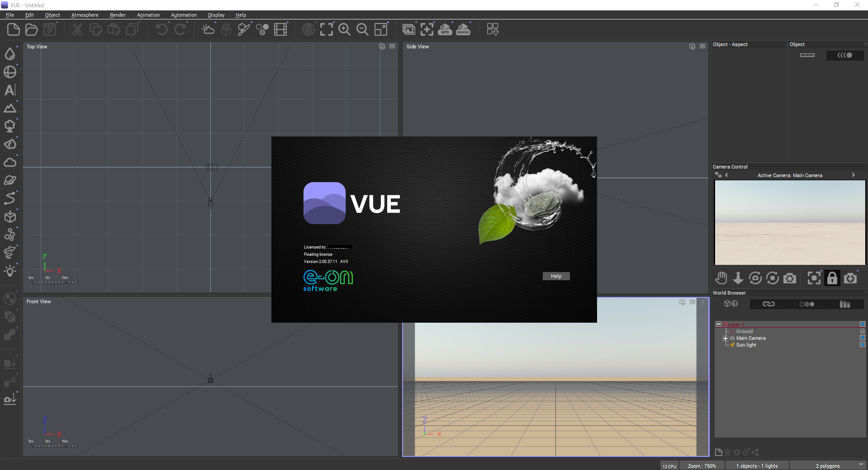Open the render display pictures icon

point(409,30)
